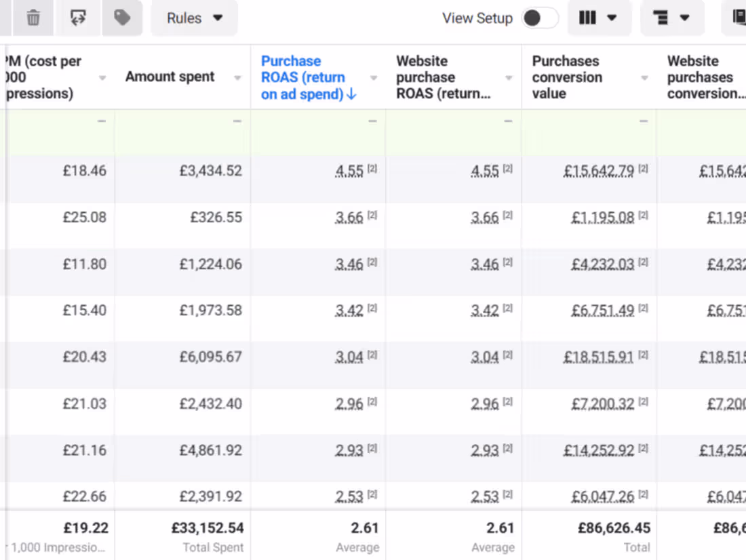Open Website purchase ROAS column menu arrow

click(509, 77)
